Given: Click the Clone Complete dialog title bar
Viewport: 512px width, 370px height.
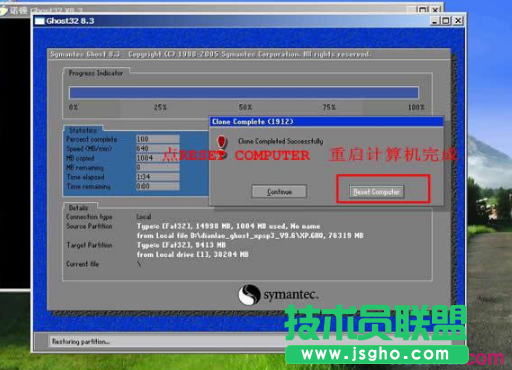Looking at the screenshot, I should coord(327,122).
